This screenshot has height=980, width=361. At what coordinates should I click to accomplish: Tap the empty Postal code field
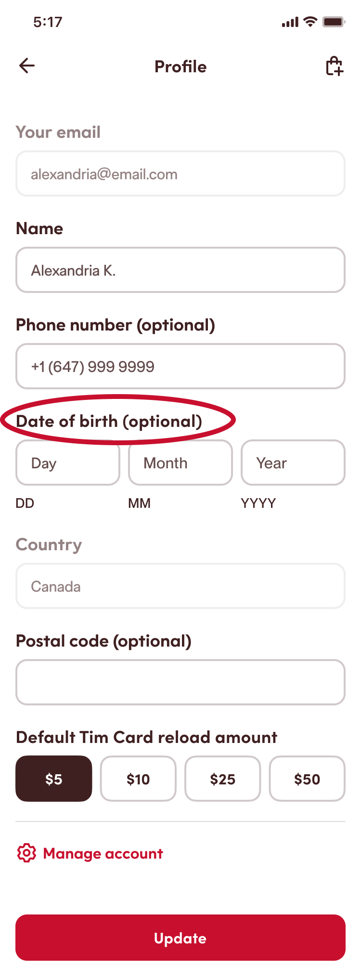pyautogui.click(x=180, y=682)
